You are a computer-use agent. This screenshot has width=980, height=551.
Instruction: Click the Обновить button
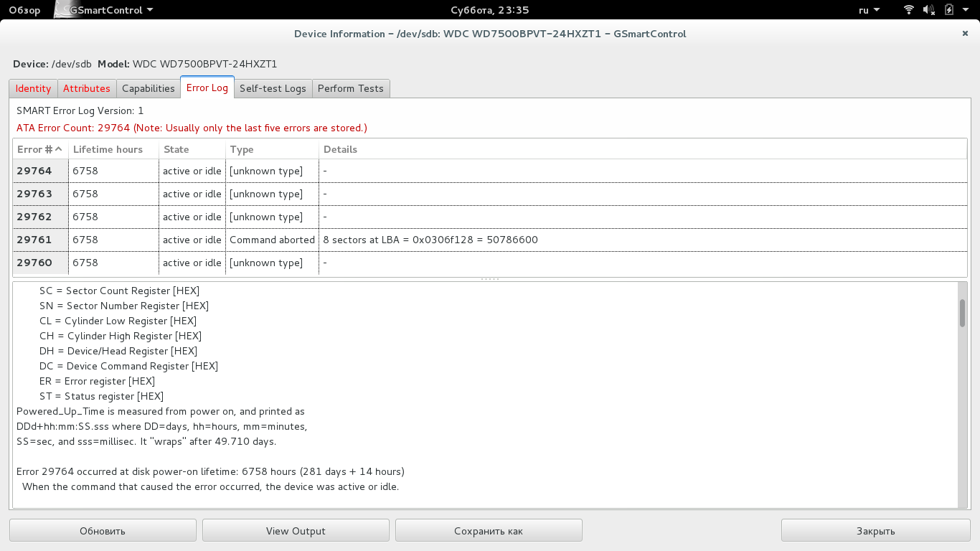[x=103, y=531]
